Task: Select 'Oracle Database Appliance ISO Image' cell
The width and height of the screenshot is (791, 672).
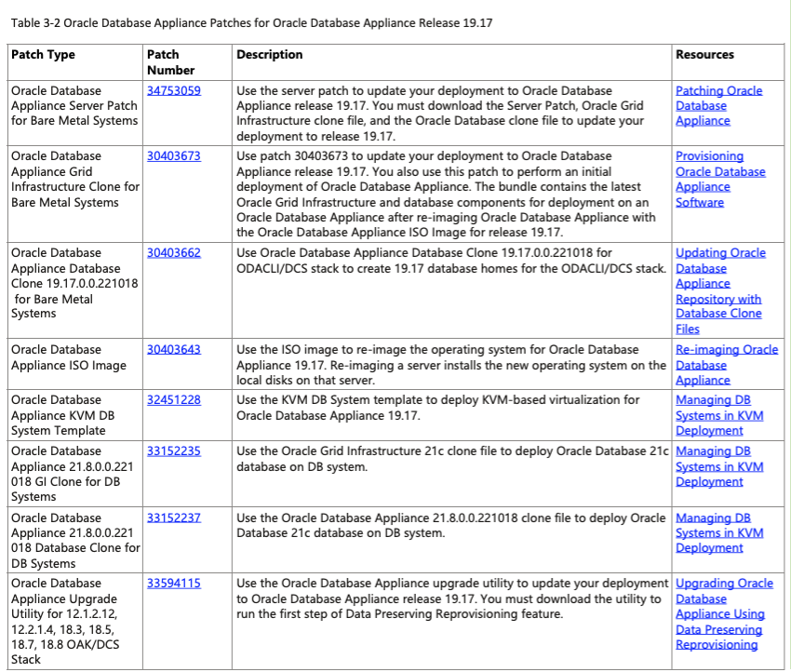Action: pos(74,364)
